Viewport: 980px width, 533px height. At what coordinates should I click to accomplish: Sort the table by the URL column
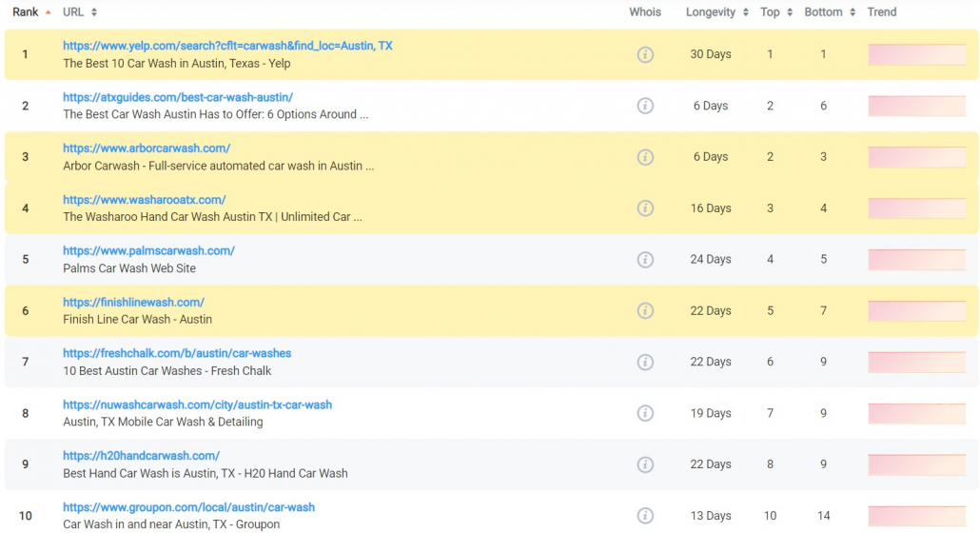click(x=79, y=11)
